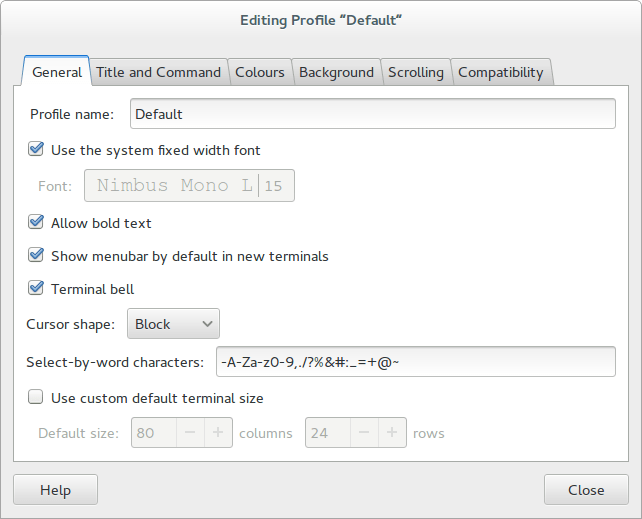Decrease the default columns with minus button

coord(191,433)
